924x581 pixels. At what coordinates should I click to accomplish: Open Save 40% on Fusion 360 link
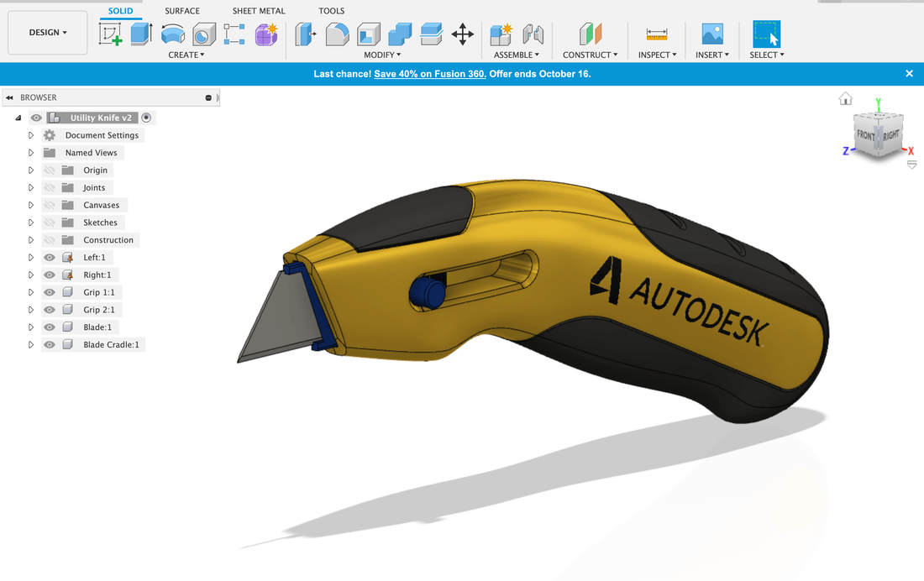coord(429,74)
